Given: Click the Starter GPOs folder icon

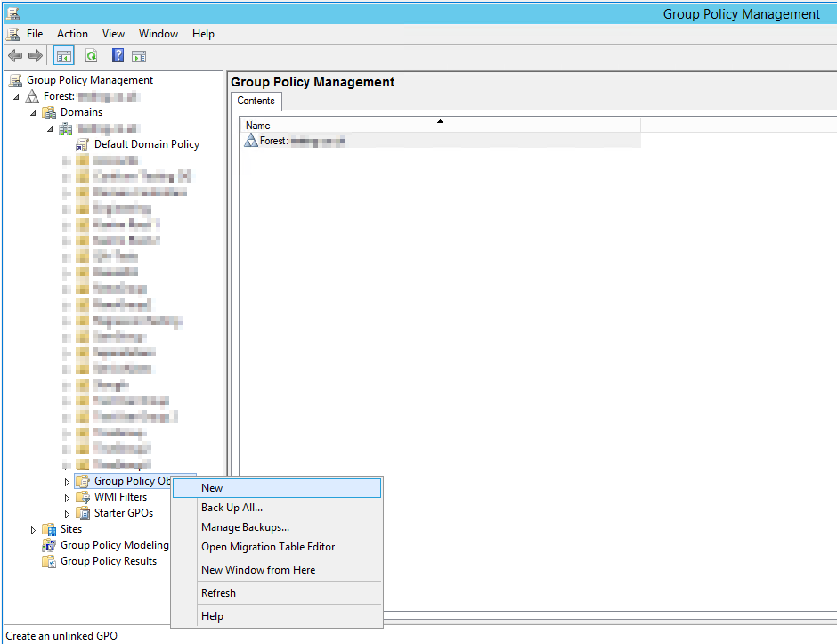Looking at the screenshot, I should (82, 513).
